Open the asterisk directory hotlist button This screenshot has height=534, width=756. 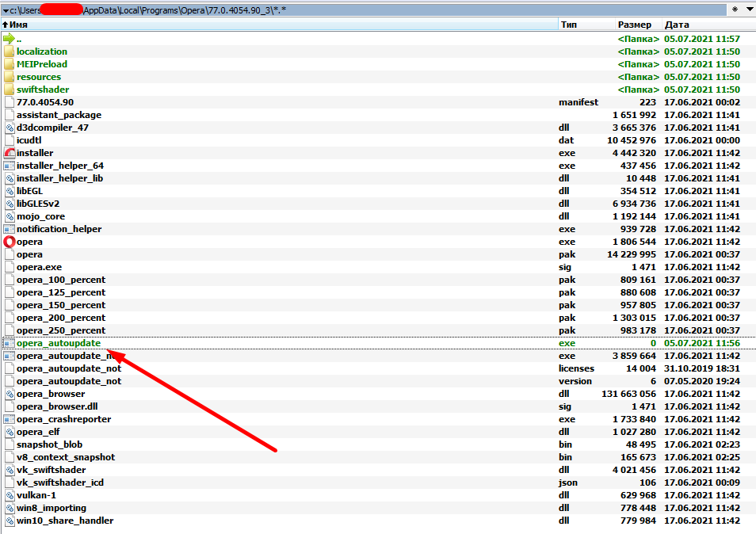point(735,10)
